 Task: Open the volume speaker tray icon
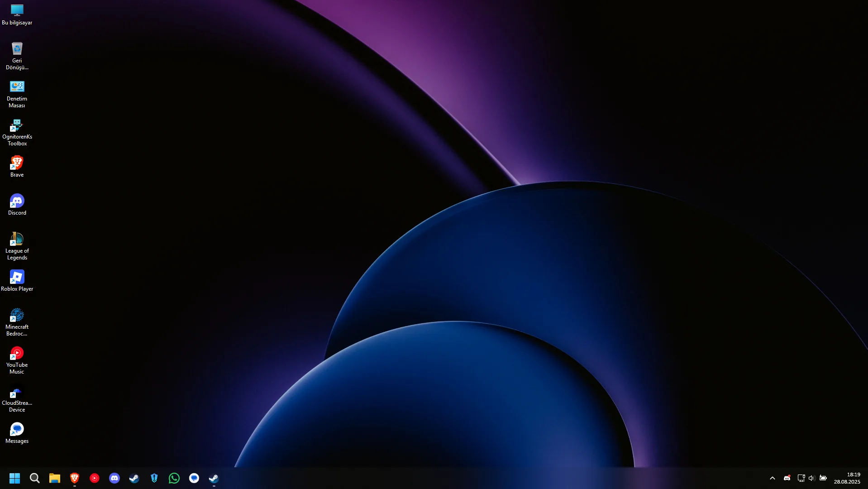point(812,478)
